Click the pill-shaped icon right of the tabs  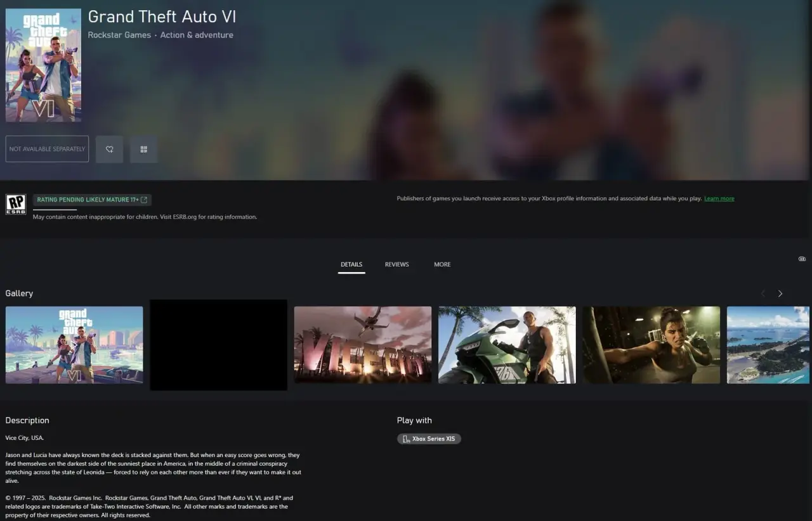[x=802, y=259]
